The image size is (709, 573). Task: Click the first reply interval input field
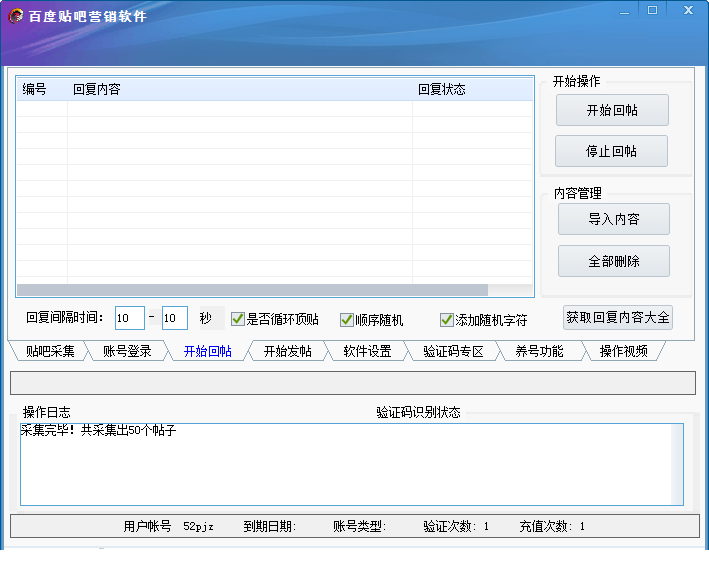(130, 318)
